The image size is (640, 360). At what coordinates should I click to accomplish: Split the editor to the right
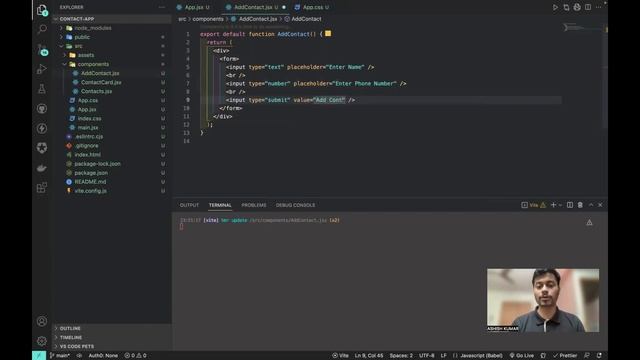click(588, 7)
